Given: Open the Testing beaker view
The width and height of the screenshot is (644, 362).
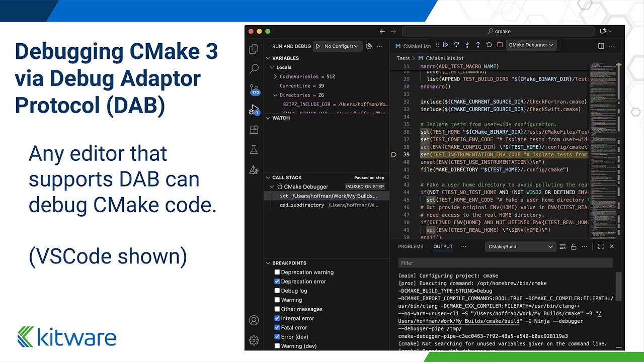Looking at the screenshot, I should [x=254, y=150].
